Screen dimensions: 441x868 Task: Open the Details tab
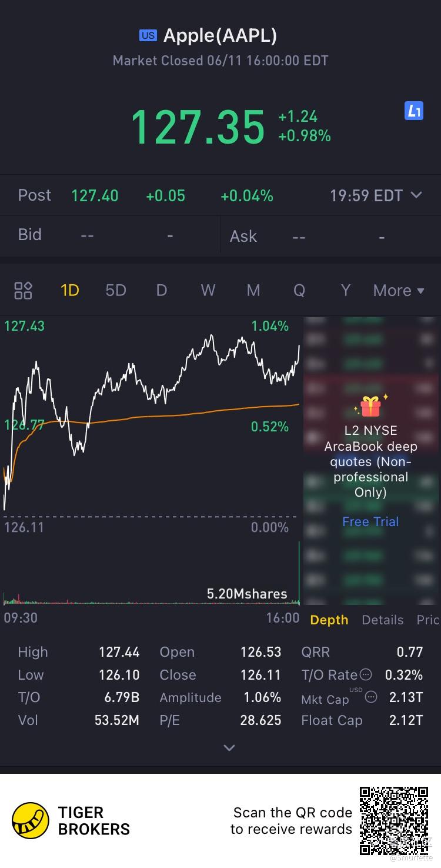pyautogui.click(x=383, y=620)
